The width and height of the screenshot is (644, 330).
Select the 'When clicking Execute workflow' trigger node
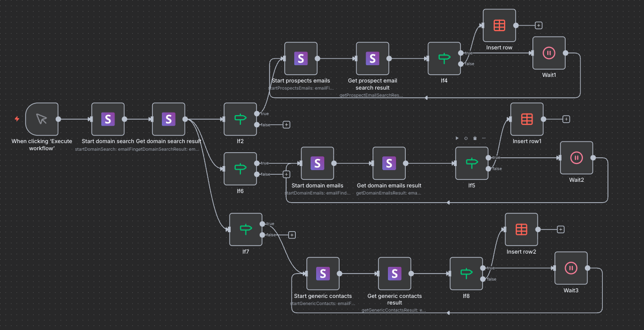coord(42,119)
